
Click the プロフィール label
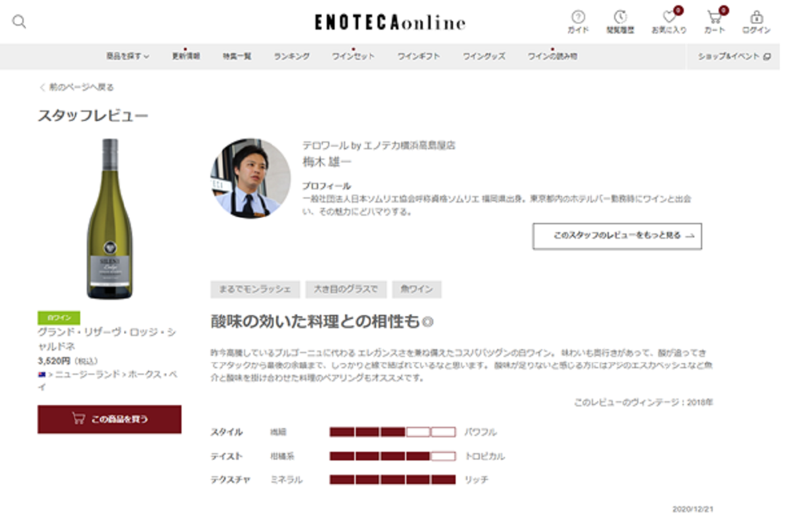(x=326, y=186)
